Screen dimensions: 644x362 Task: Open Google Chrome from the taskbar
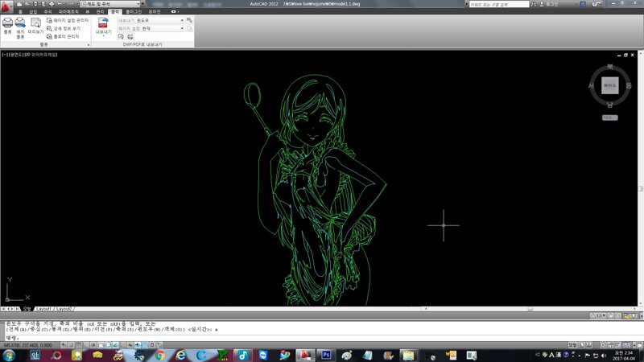tap(159, 356)
